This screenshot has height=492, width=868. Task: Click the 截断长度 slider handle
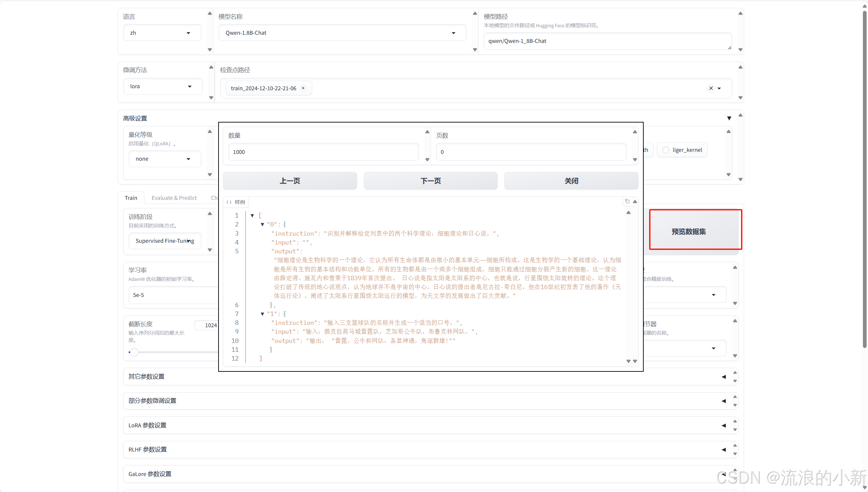click(134, 352)
